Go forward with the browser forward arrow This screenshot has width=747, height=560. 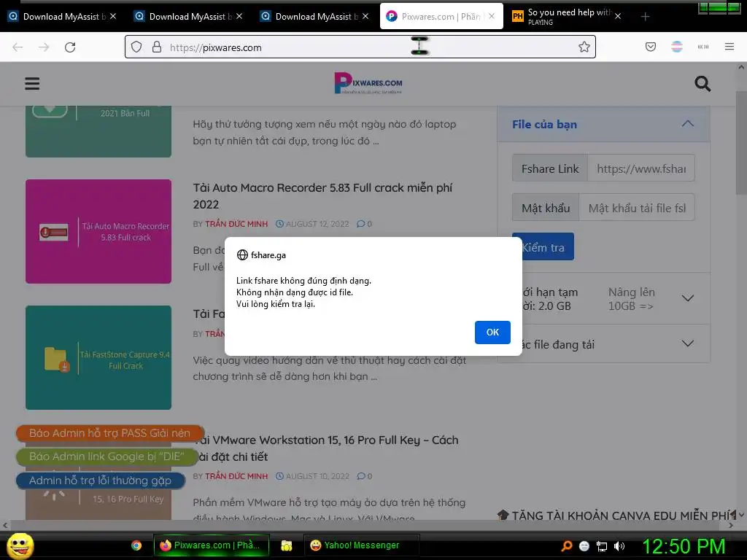coord(44,47)
